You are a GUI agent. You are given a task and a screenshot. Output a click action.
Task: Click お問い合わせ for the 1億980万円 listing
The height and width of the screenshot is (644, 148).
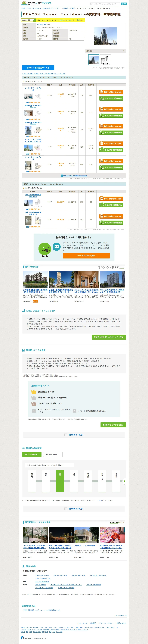(x=111, y=161)
